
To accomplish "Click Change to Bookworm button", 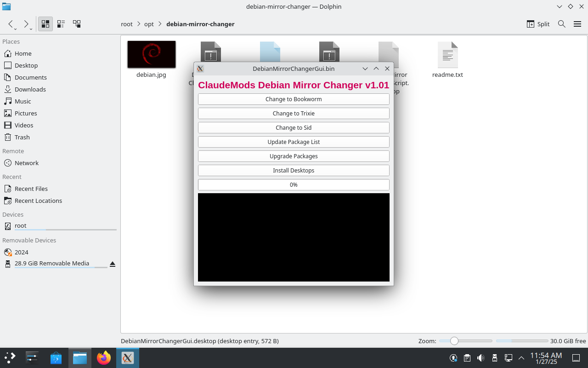I will tap(294, 99).
